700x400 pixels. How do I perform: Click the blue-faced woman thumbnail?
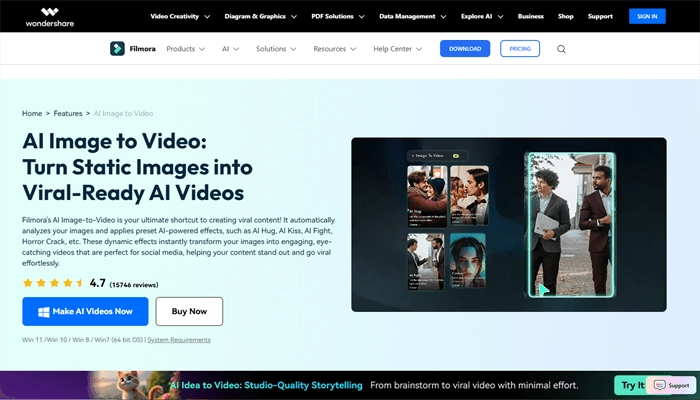coord(468,261)
